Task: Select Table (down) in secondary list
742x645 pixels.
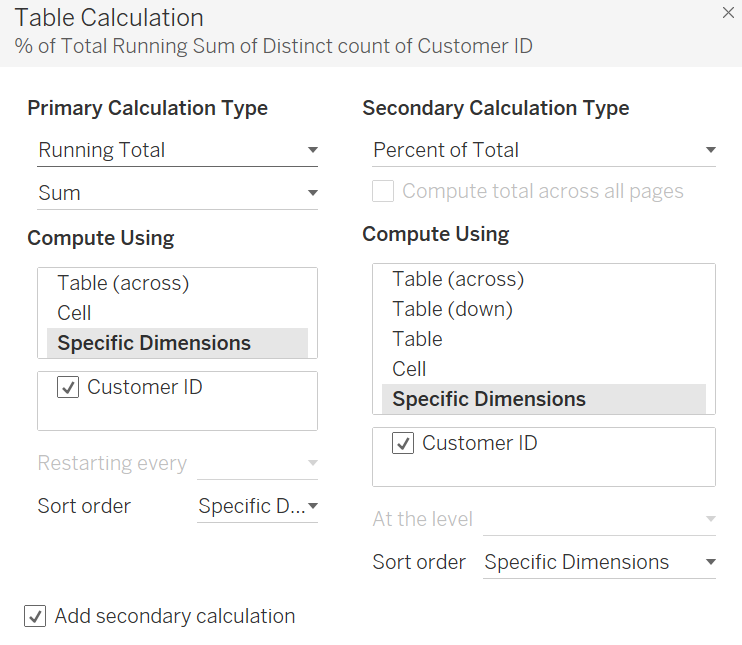Action: tap(452, 309)
